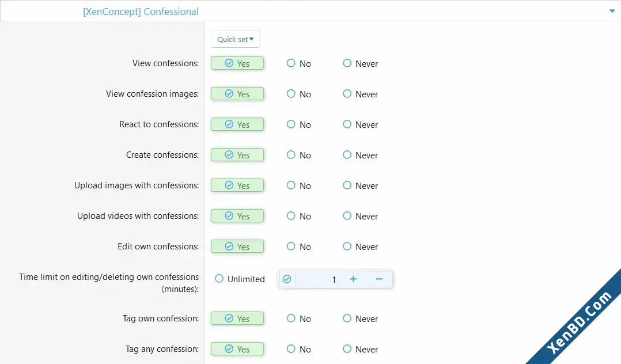Select Yes for Upload videos with confessions
Screen dimensions: 621x364
click(x=237, y=216)
